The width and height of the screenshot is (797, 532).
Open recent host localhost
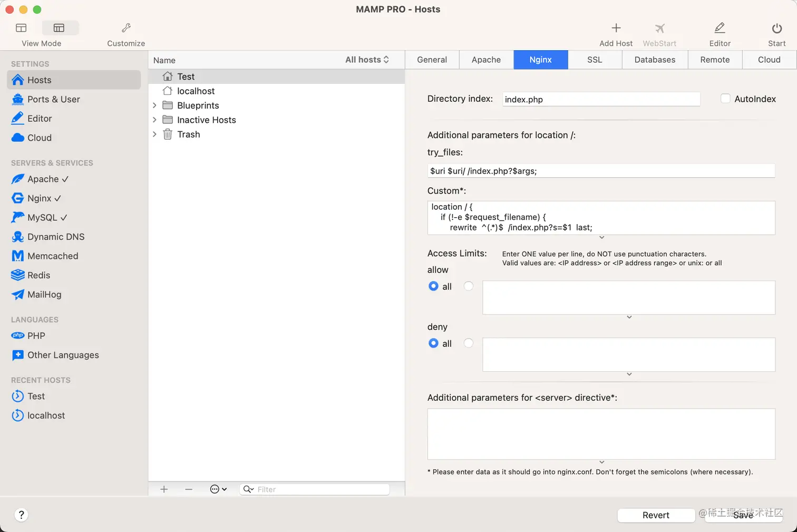74,415
